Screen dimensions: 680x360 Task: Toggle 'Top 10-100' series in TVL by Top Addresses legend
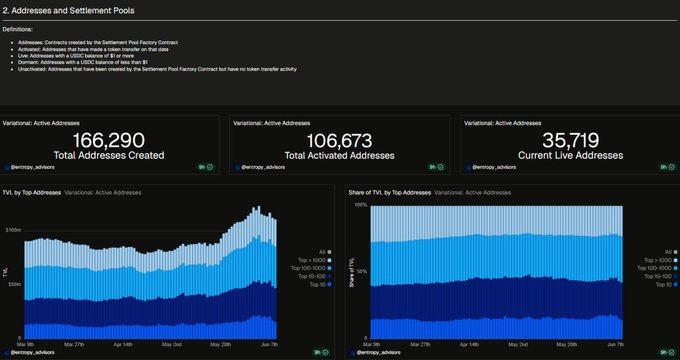[x=315, y=276]
